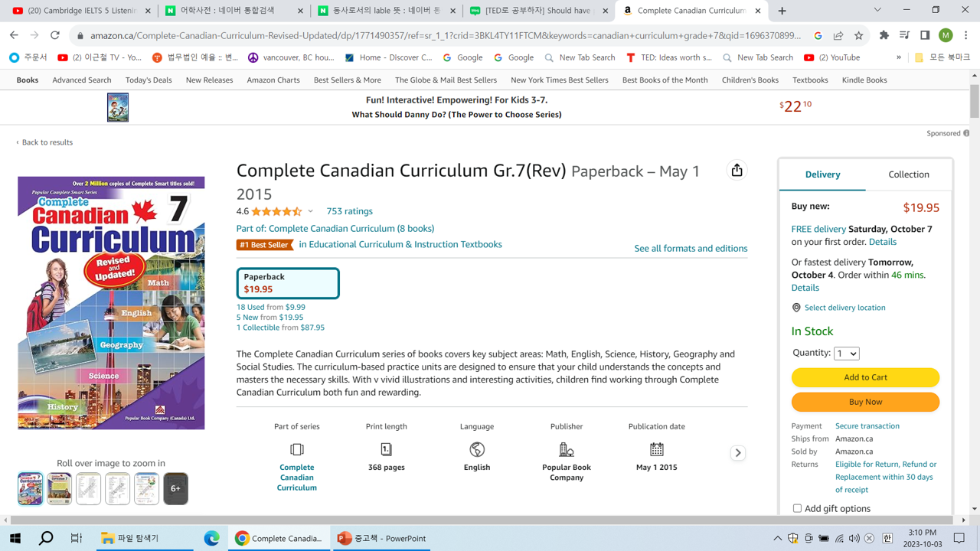Viewport: 980px width, 551px height.
Task: Open the 753 ratings link
Action: 350,211
